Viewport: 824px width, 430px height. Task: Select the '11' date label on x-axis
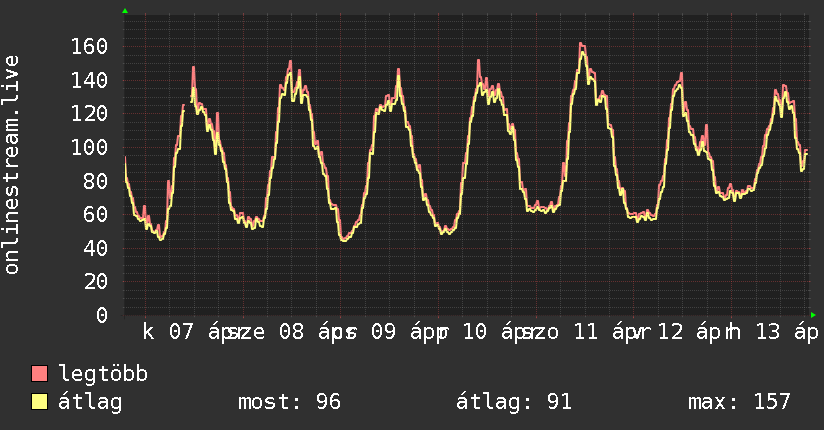(x=584, y=332)
